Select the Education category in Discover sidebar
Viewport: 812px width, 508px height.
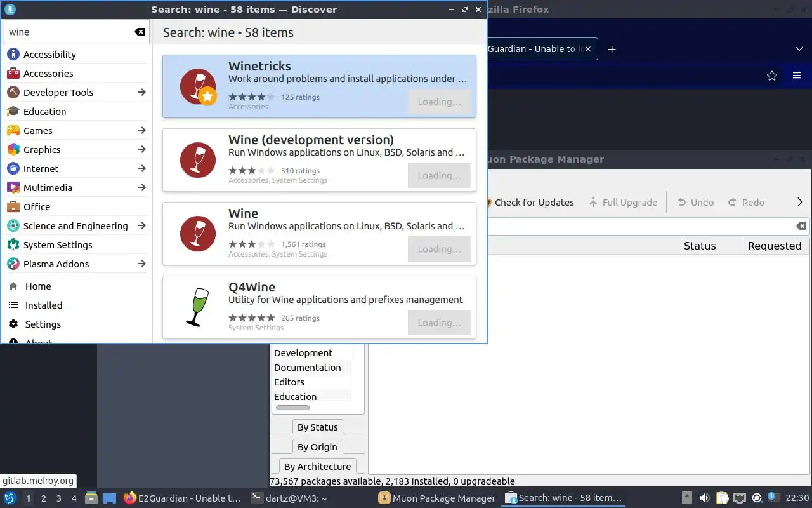pyautogui.click(x=77, y=112)
